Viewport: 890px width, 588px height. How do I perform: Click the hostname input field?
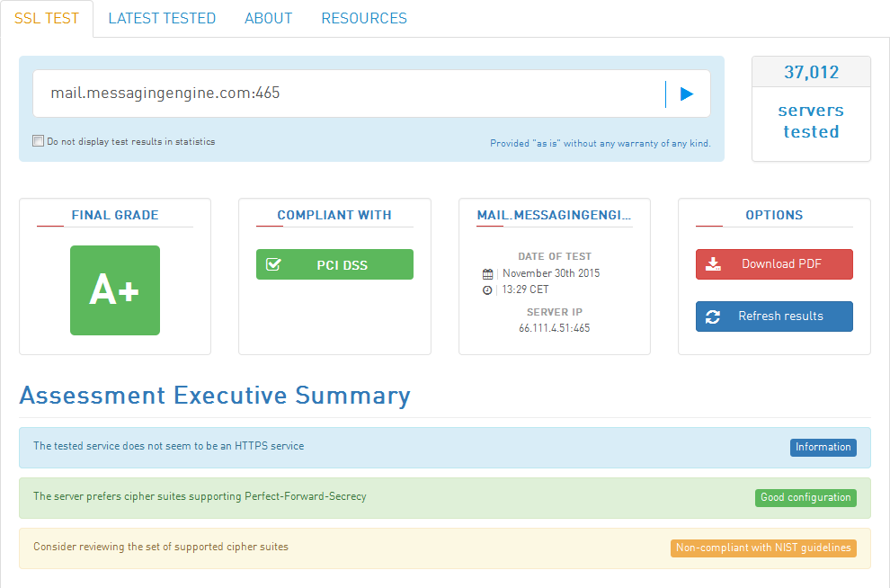[349, 94]
